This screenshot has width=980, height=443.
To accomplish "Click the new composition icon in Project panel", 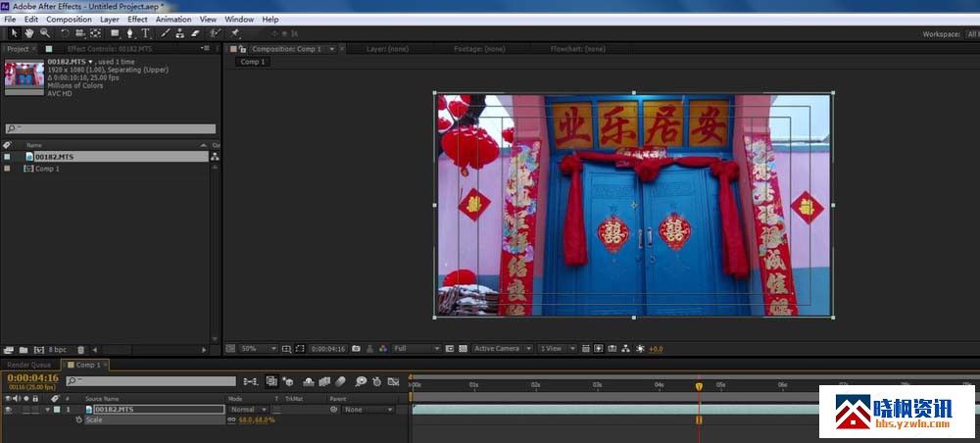I will tap(39, 350).
